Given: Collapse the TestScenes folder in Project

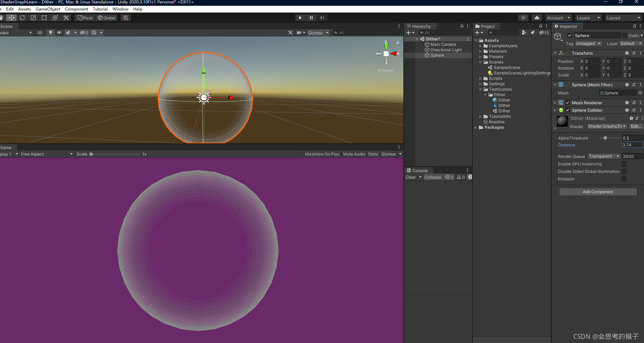Looking at the screenshot, I should tap(480, 89).
